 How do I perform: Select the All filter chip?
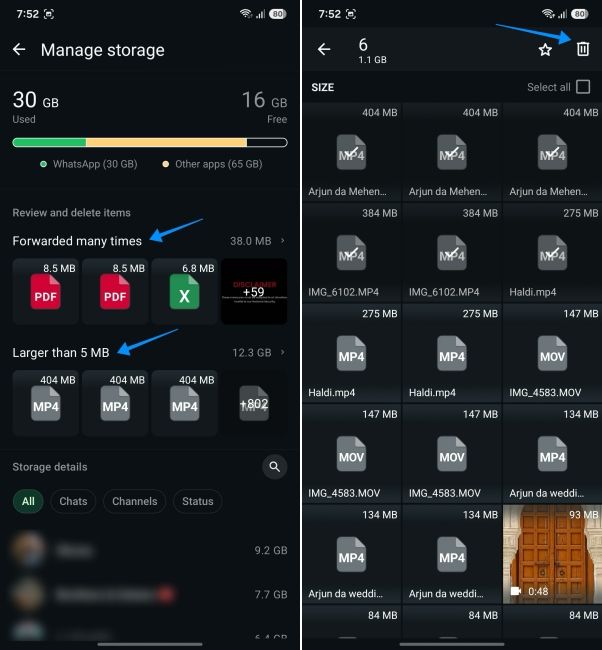coord(28,501)
